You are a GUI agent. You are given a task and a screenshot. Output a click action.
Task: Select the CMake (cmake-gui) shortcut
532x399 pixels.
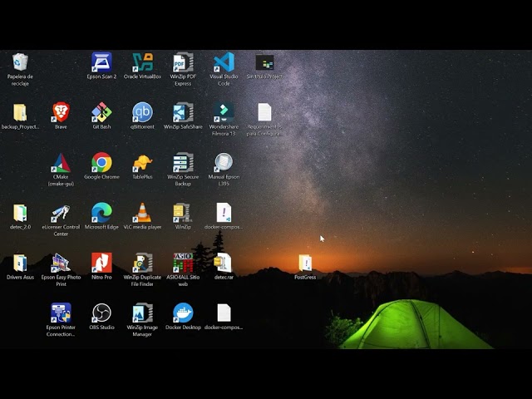pyautogui.click(x=61, y=162)
